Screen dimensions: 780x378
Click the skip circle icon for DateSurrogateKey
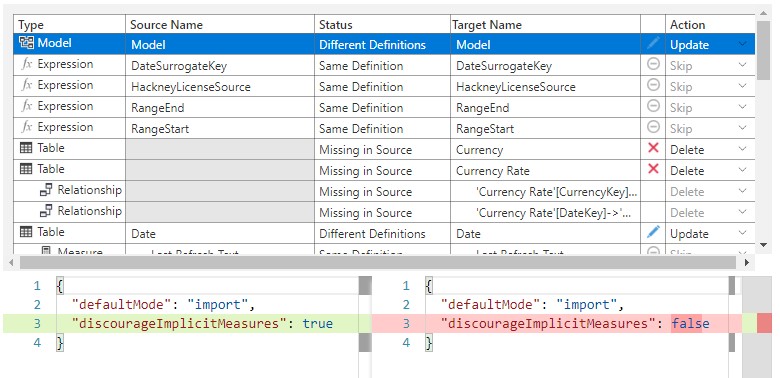pyautogui.click(x=653, y=64)
